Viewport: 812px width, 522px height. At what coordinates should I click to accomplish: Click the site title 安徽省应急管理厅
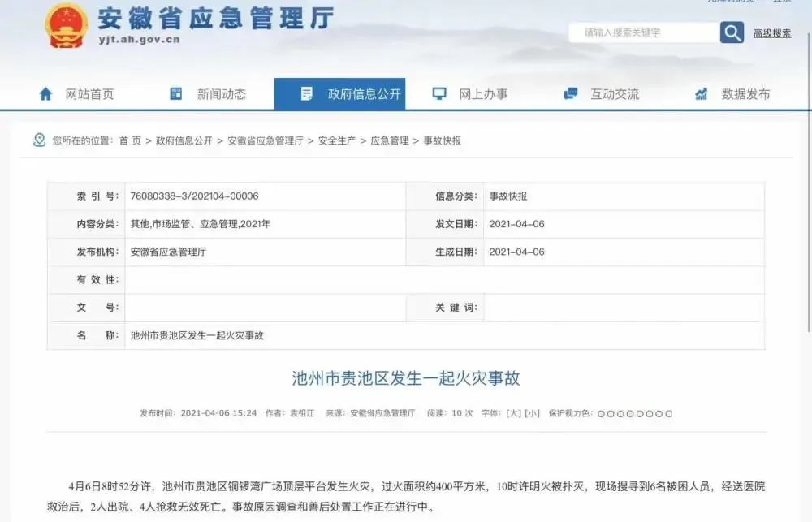click(x=215, y=18)
